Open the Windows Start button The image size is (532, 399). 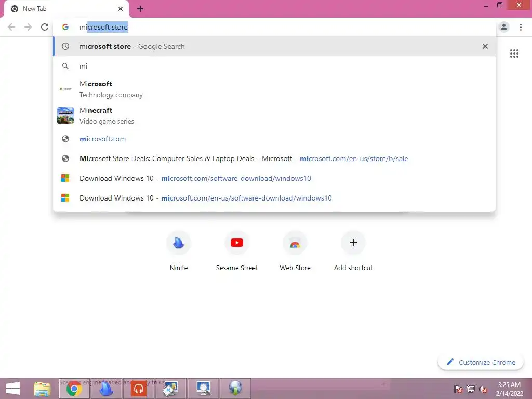click(13, 389)
